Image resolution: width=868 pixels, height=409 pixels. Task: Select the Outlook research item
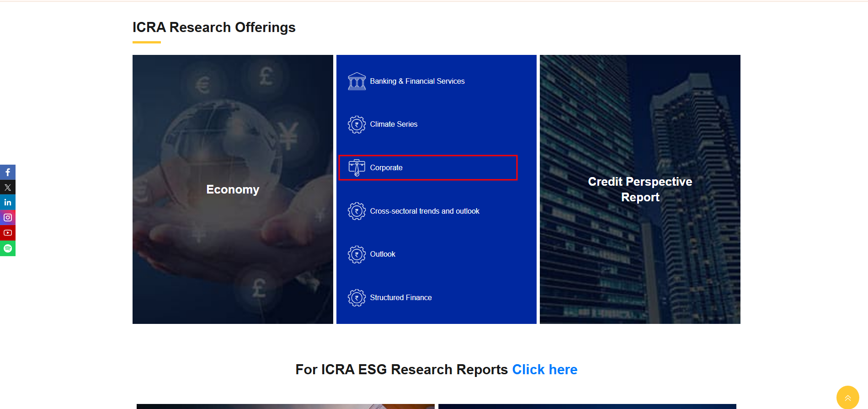tap(383, 254)
